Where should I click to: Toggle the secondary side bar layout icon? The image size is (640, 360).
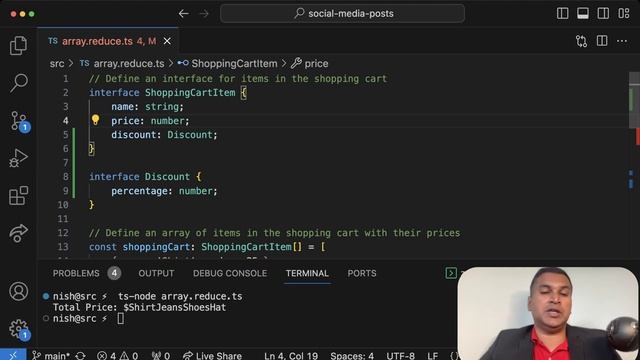(603, 13)
